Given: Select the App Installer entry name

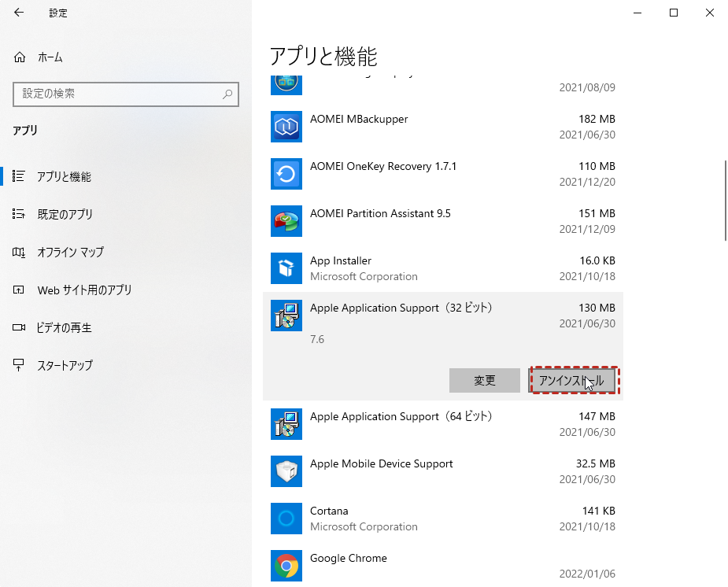Looking at the screenshot, I should (x=341, y=260).
